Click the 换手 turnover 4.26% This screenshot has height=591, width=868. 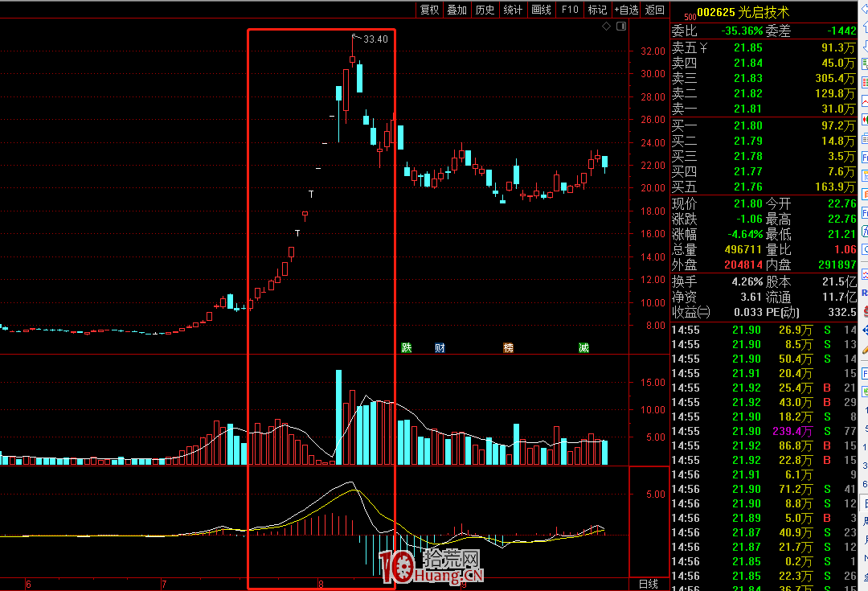[x=747, y=282]
